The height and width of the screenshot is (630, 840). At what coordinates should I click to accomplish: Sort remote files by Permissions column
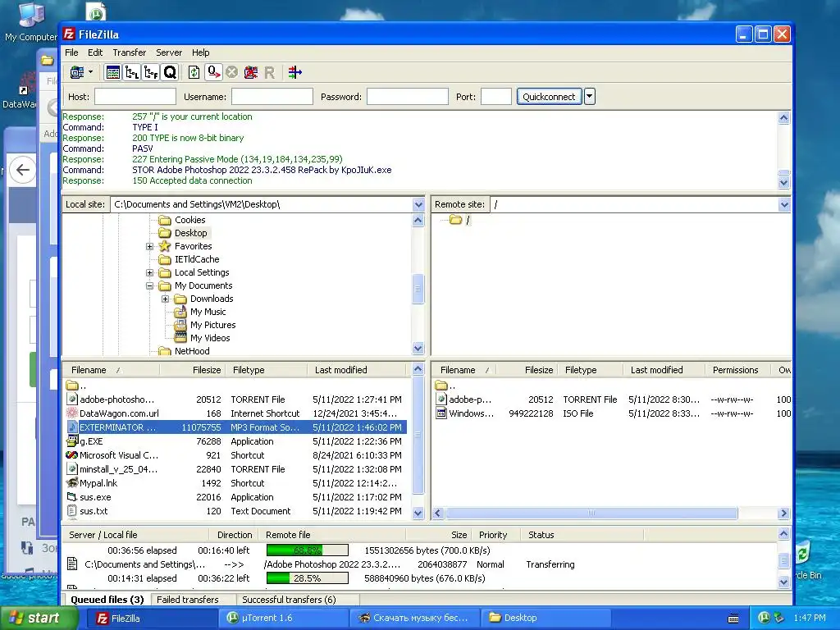tap(735, 370)
